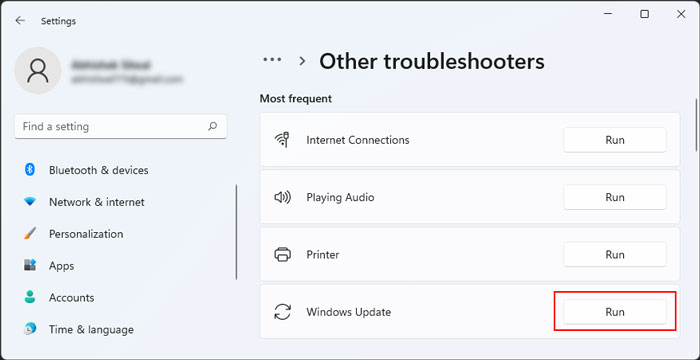Image resolution: width=700 pixels, height=360 pixels.
Task: Click the Other troubleshooters heading
Action: pos(432,61)
